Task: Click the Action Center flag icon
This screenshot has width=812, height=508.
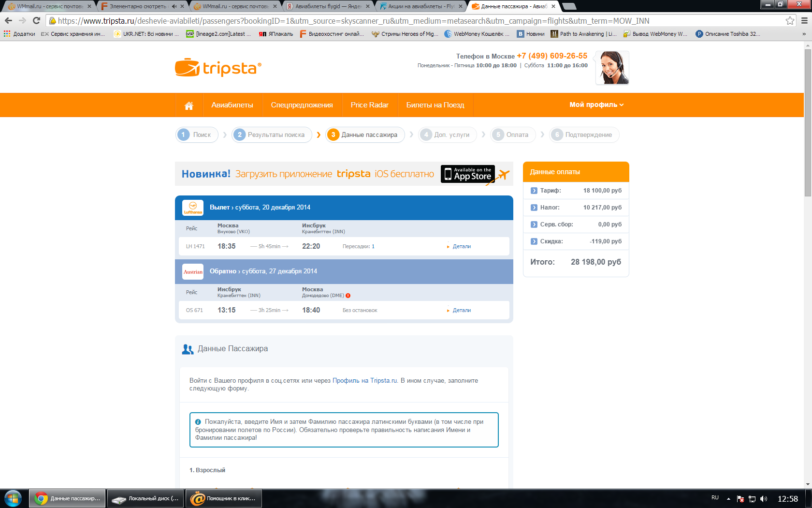Action: pos(740,499)
